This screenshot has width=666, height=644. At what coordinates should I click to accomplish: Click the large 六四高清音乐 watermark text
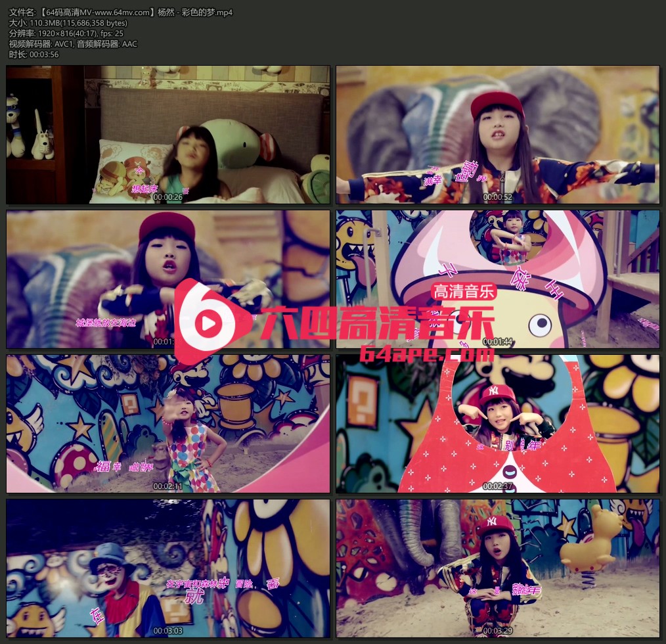click(377, 324)
